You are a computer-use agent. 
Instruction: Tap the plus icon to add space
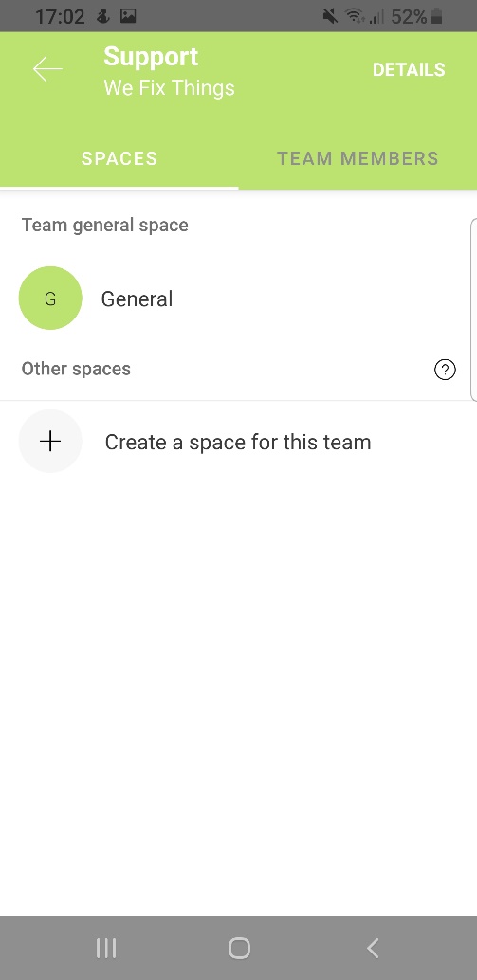pyautogui.click(x=50, y=442)
